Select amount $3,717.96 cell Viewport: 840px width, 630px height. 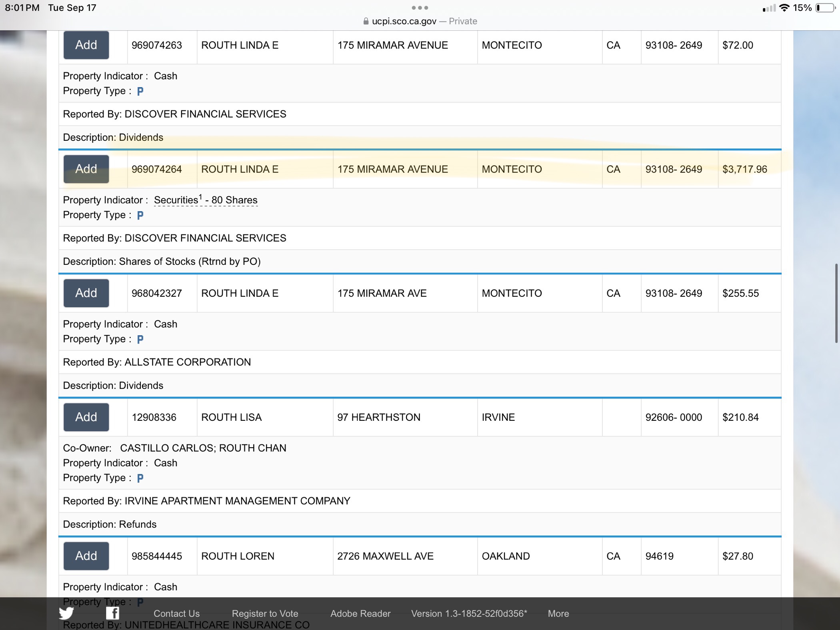(x=749, y=169)
